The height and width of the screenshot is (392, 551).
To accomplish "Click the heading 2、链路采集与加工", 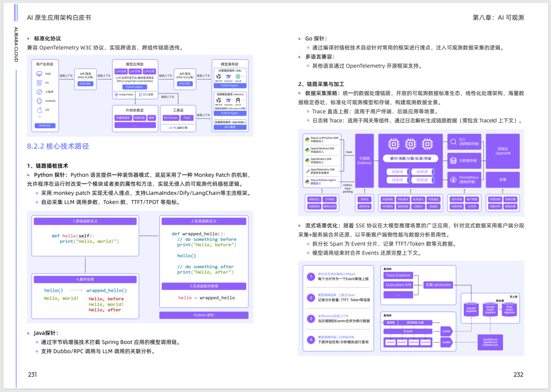I will (321, 84).
